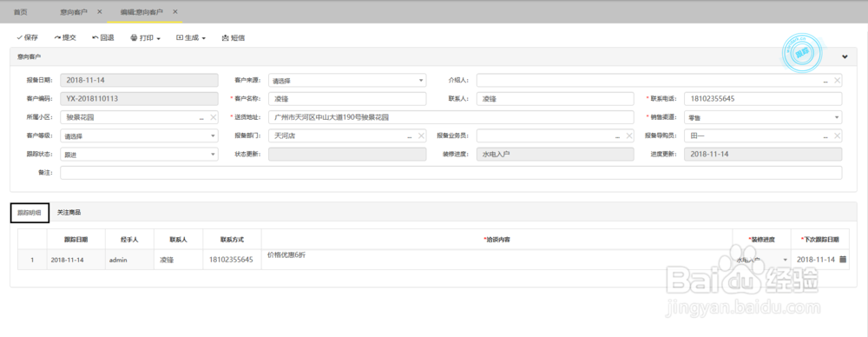Open calendar picker for 下次跟踪日期
The width and height of the screenshot is (868, 337).
tap(843, 260)
